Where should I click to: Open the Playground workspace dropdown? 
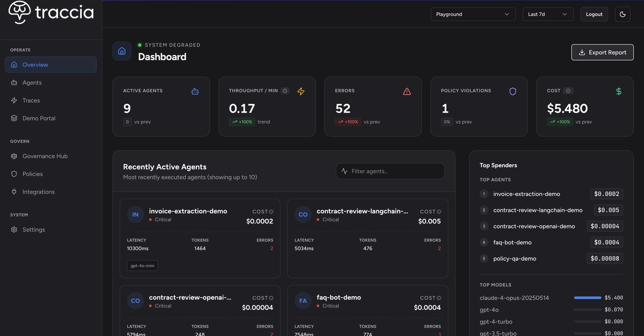(473, 14)
